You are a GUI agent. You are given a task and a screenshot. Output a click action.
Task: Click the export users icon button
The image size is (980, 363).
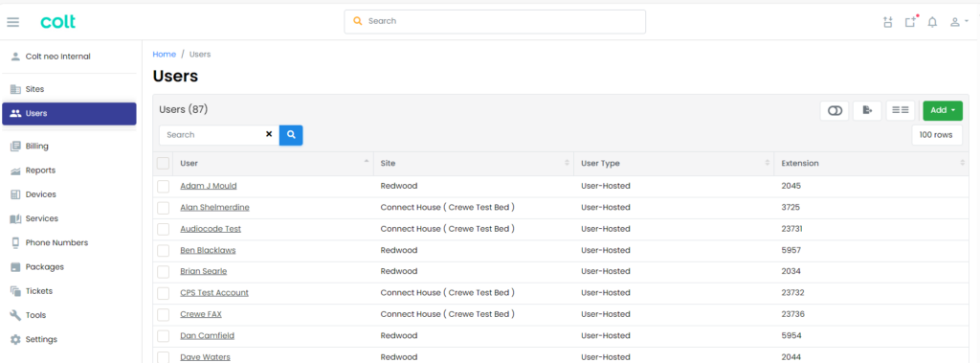pos(867,110)
